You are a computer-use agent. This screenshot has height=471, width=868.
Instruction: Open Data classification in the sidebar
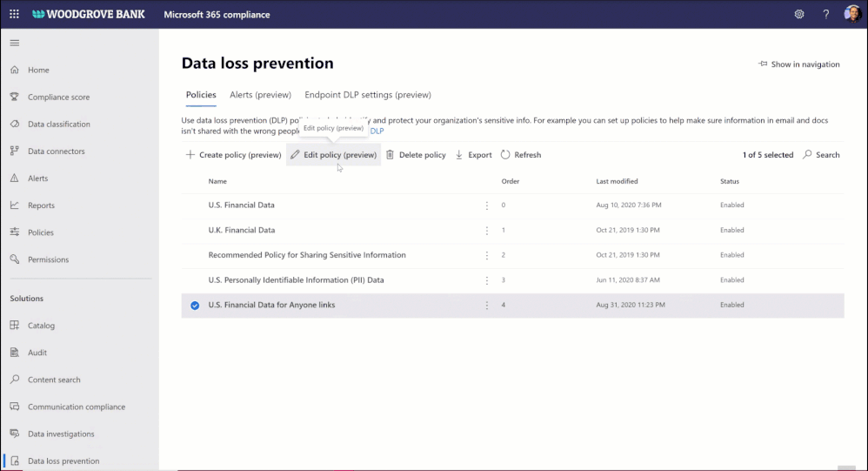58,124
